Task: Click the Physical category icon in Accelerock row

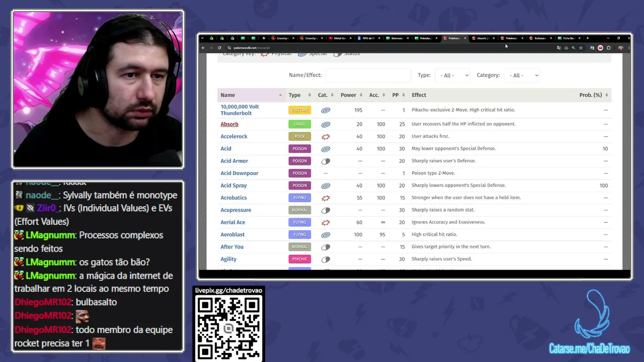Action: coord(326,136)
